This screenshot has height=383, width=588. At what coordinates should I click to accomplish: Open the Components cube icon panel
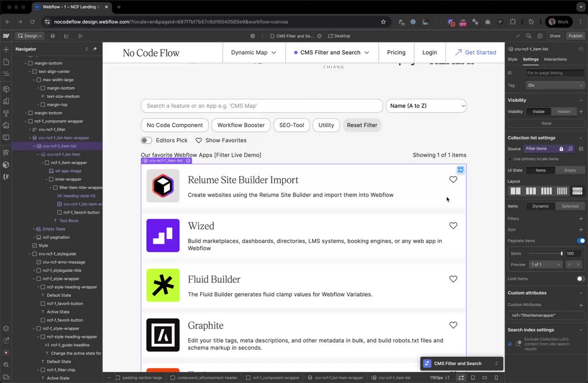[6, 89]
